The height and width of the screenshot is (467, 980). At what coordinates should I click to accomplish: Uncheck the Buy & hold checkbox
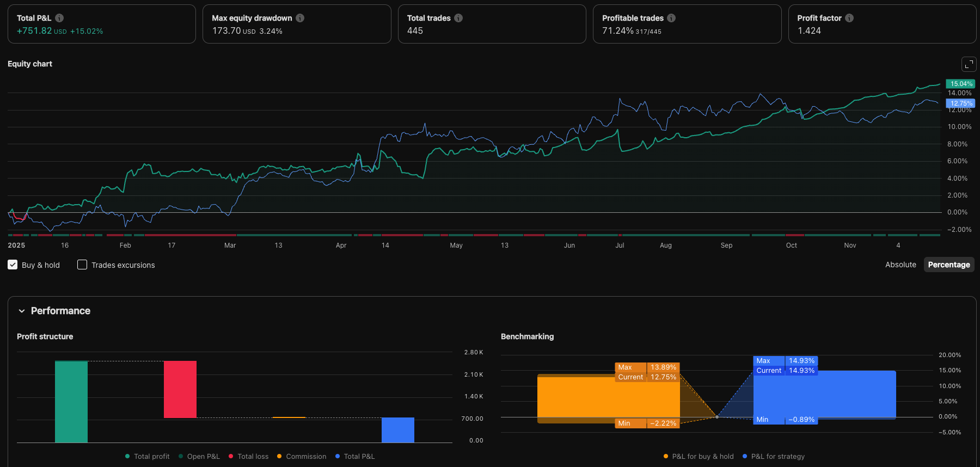click(13, 265)
